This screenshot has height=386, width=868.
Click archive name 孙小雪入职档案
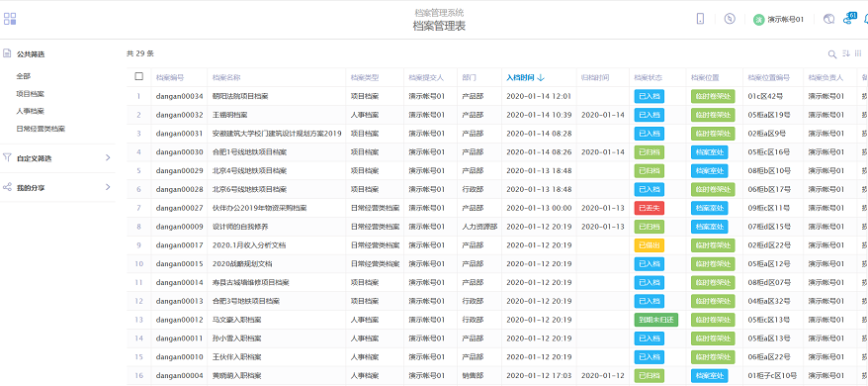237,338
